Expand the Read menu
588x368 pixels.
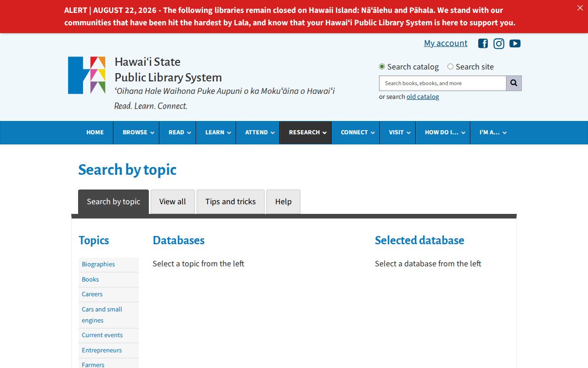pyautogui.click(x=178, y=132)
